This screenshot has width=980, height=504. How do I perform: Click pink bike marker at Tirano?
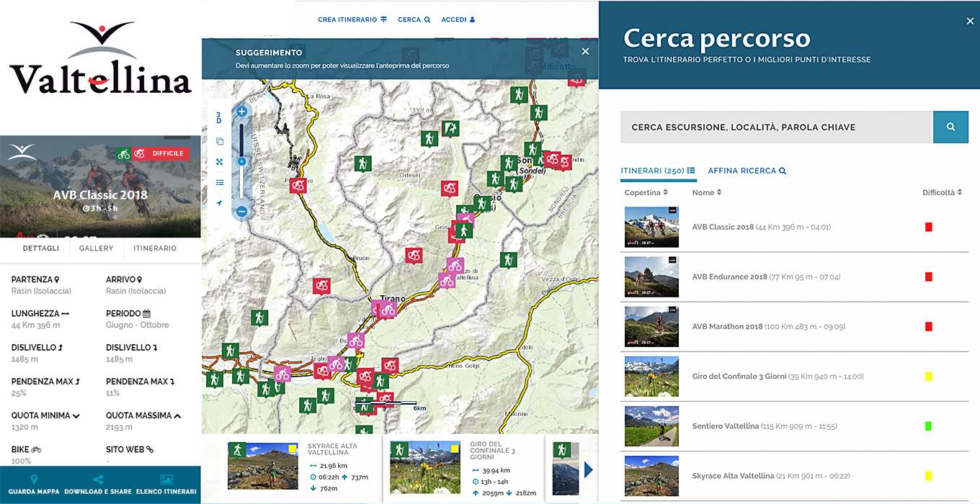coord(388,310)
